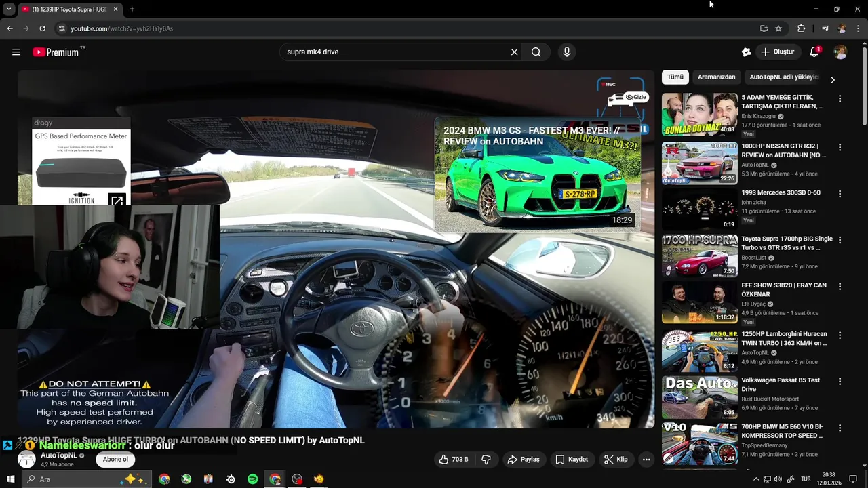
Task: Open options menu for 1993 Mercedes 300SD video
Action: (x=840, y=194)
